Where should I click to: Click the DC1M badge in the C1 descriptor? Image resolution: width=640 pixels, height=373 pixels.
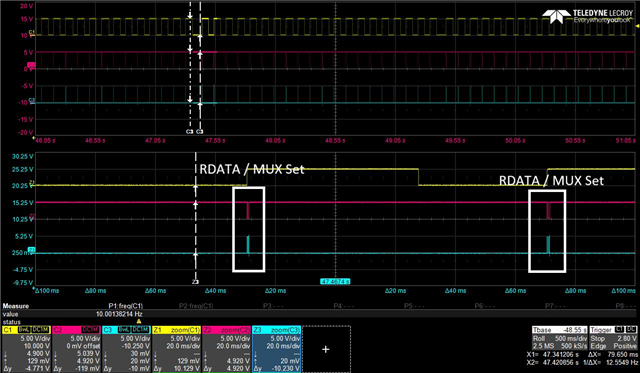tap(40, 330)
